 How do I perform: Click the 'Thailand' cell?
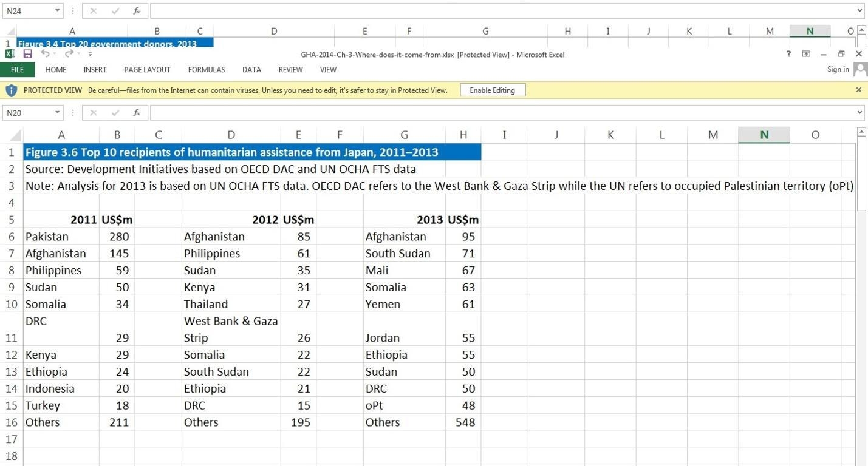click(x=231, y=304)
